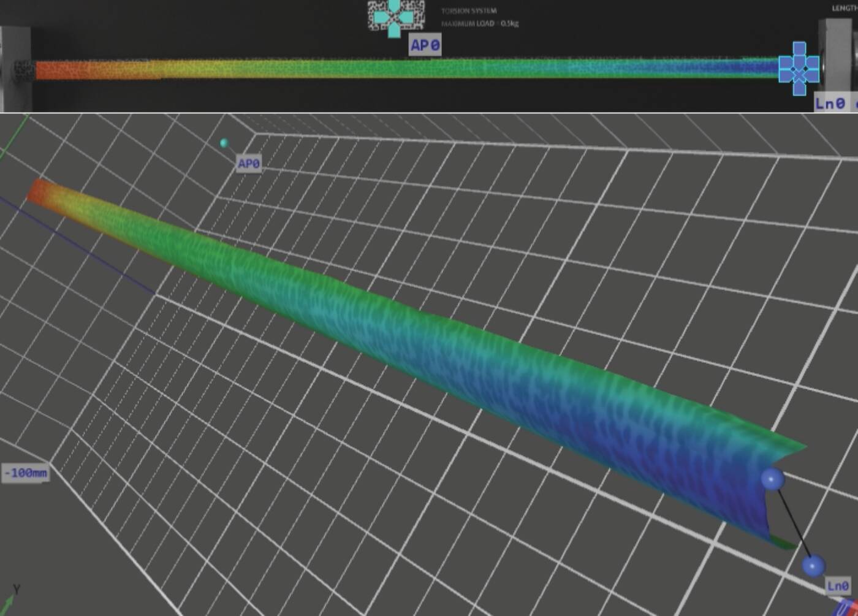This screenshot has height=616, width=858.
Task: Pick the small teal AP0 sphere in 3D view
Action: click(x=224, y=143)
